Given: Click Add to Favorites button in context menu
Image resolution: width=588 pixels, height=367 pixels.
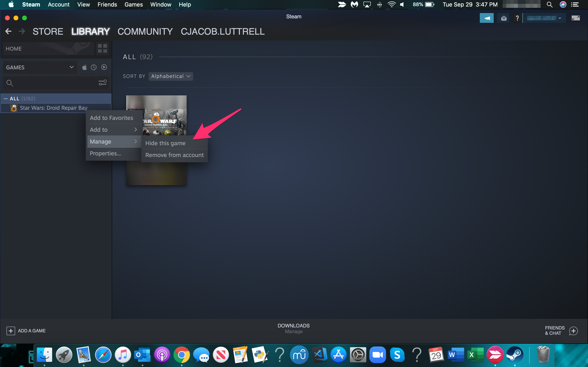Looking at the screenshot, I should (x=111, y=117).
